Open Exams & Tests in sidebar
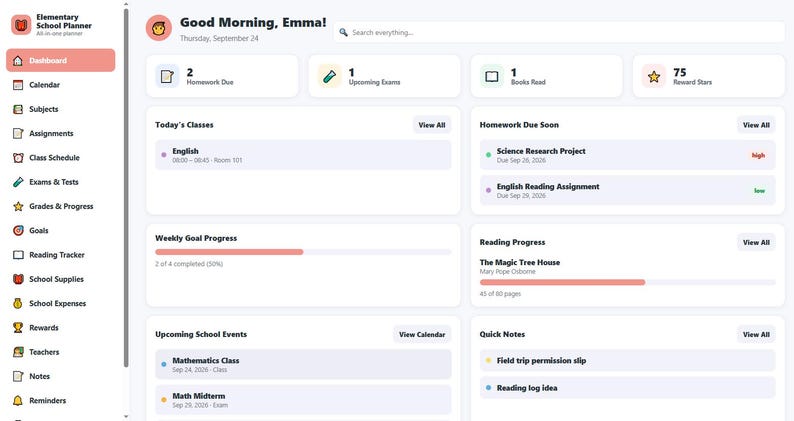The width and height of the screenshot is (794, 421). click(x=61, y=182)
